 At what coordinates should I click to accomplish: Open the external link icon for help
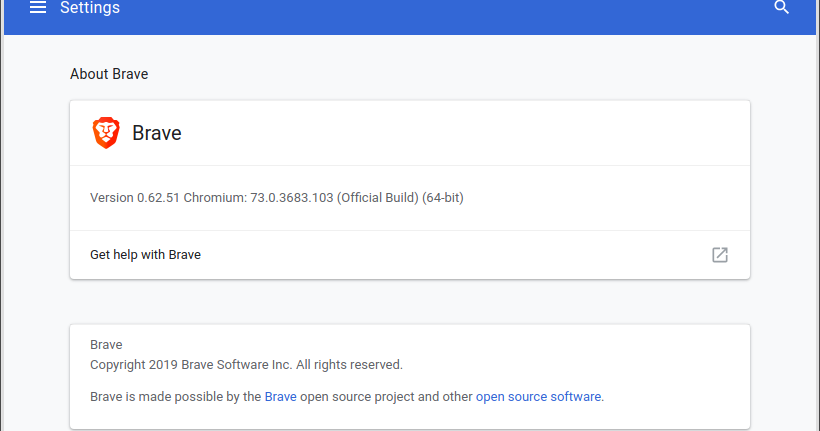tap(720, 255)
